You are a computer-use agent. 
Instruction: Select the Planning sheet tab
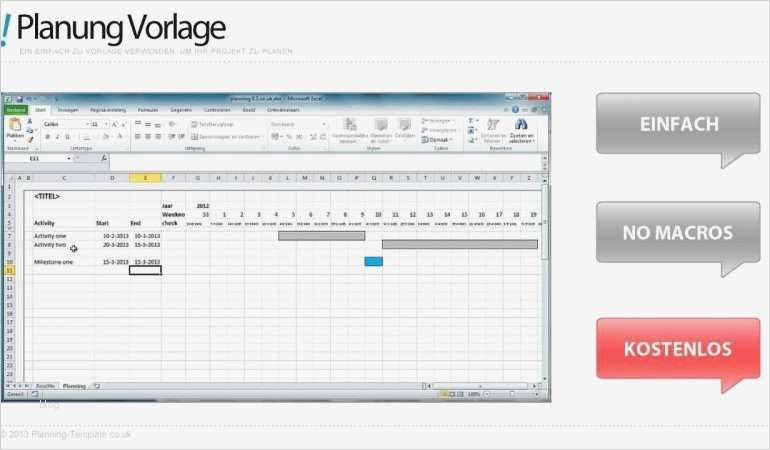point(74,386)
